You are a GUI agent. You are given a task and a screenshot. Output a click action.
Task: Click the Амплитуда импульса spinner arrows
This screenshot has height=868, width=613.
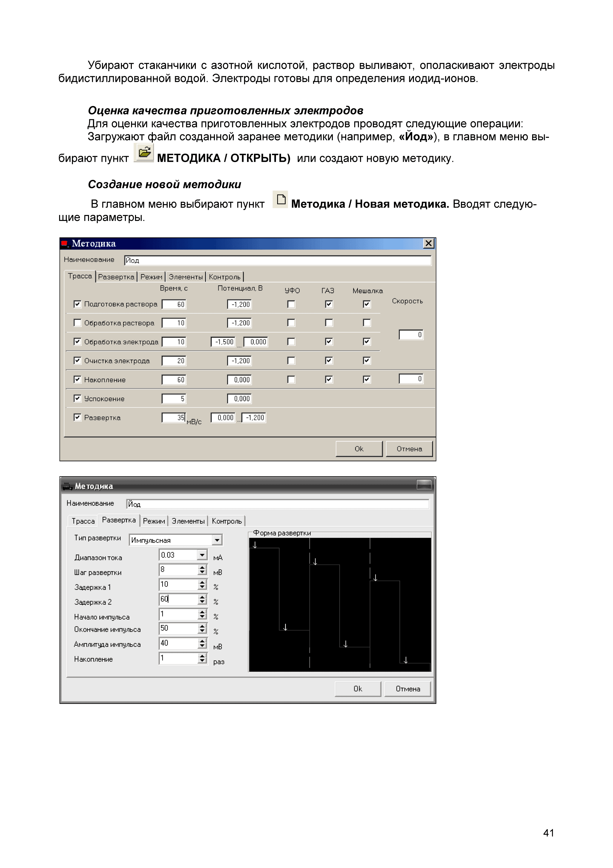pos(203,643)
